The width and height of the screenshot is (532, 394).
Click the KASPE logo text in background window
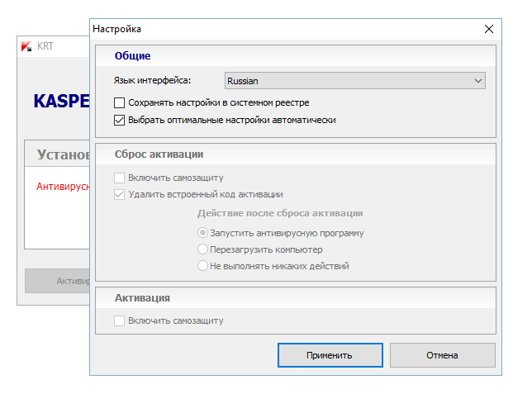[x=59, y=101]
